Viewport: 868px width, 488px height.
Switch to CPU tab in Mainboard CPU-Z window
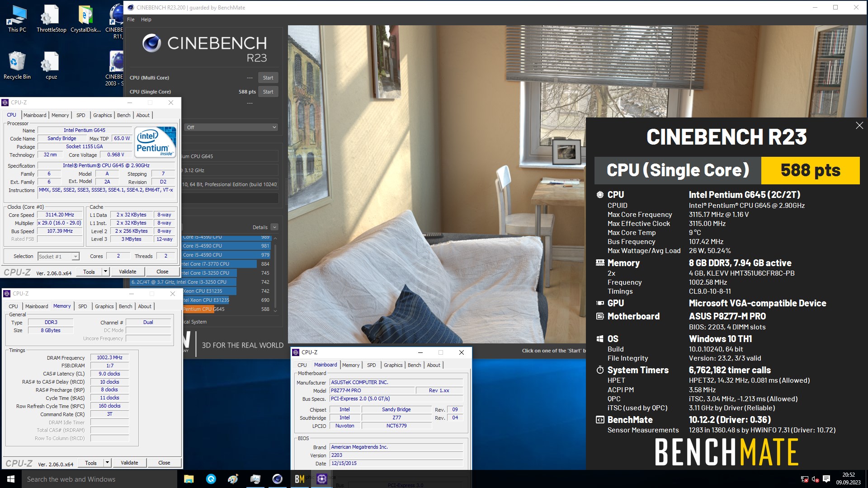click(302, 365)
